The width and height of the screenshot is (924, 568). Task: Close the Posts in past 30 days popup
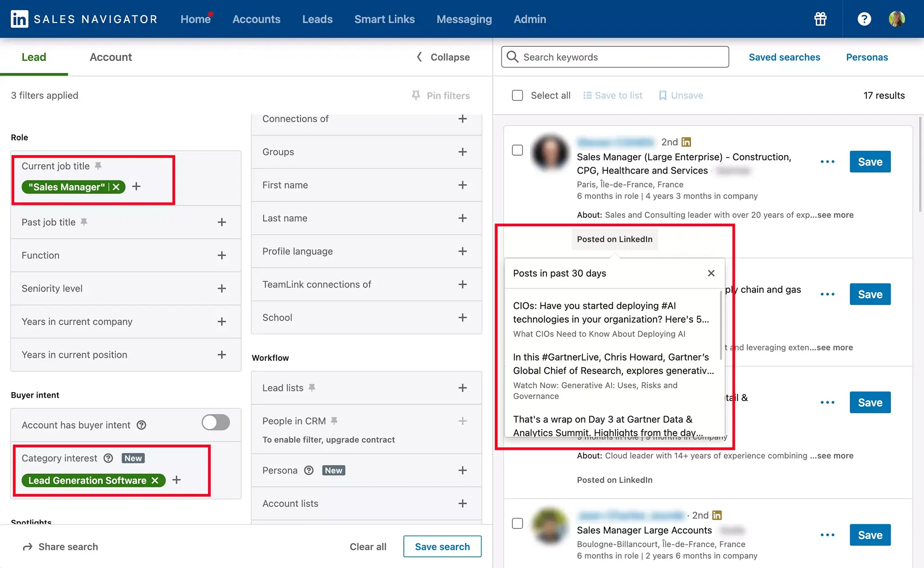pyautogui.click(x=711, y=273)
